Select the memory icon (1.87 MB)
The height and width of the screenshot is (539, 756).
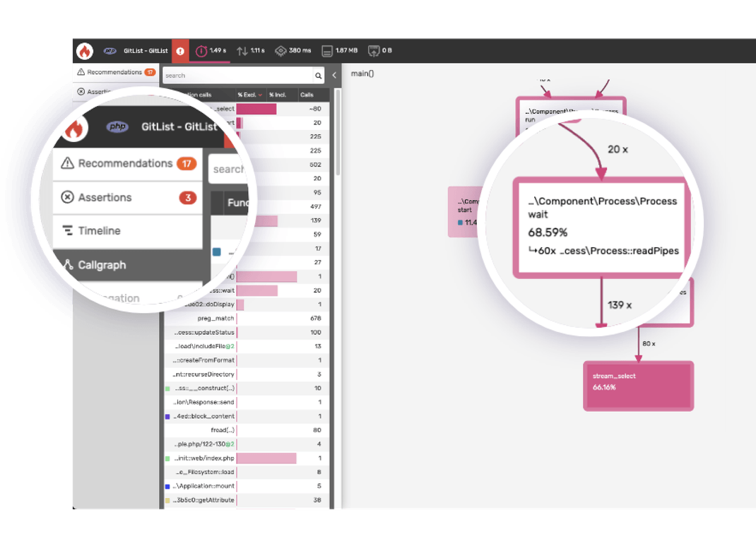[x=327, y=51]
